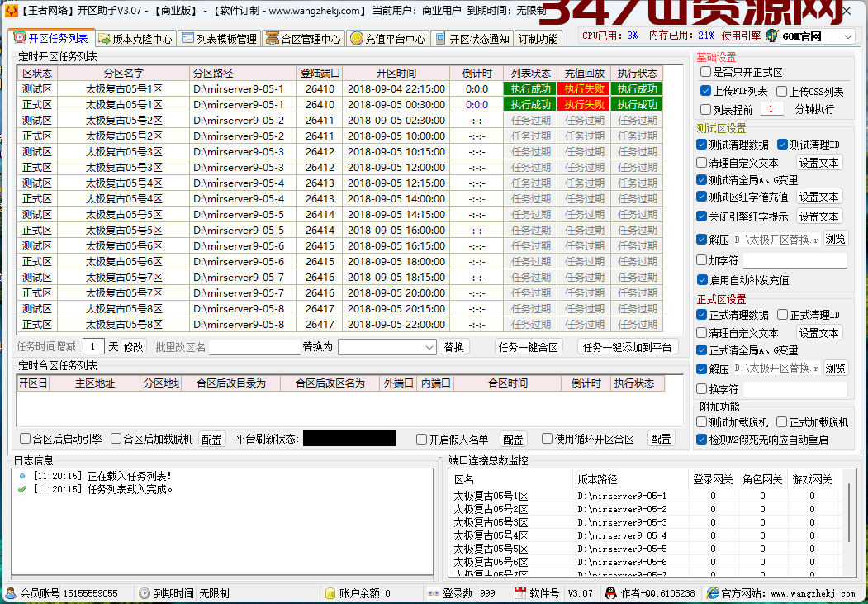This screenshot has height=604, width=868.
Task: Click the 修改 button next to 天
Action: (x=134, y=347)
